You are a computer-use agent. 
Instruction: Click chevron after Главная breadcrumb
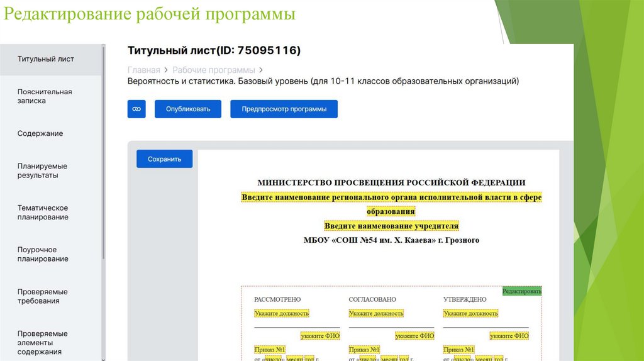point(166,70)
